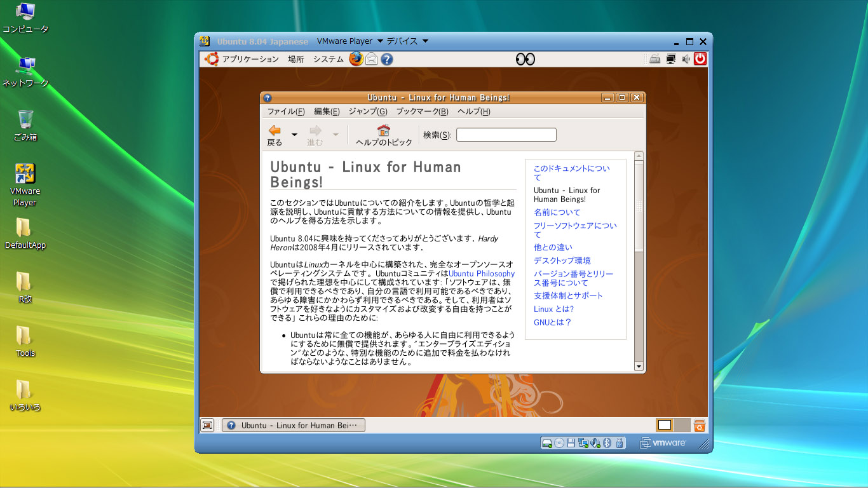Open Linux とは? sidebar link
The image size is (868, 488).
point(554,309)
